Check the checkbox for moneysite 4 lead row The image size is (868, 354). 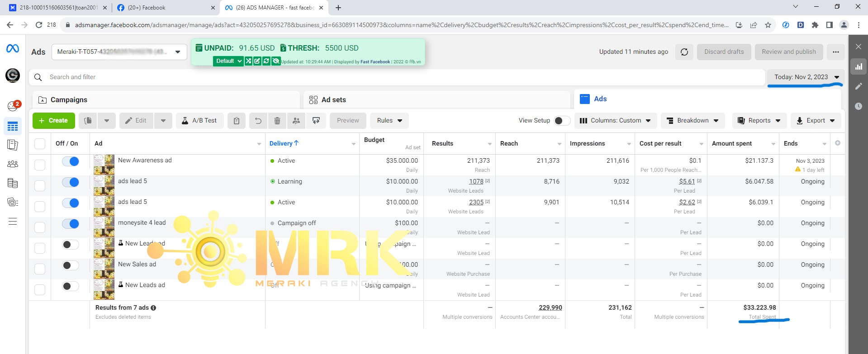(x=40, y=227)
